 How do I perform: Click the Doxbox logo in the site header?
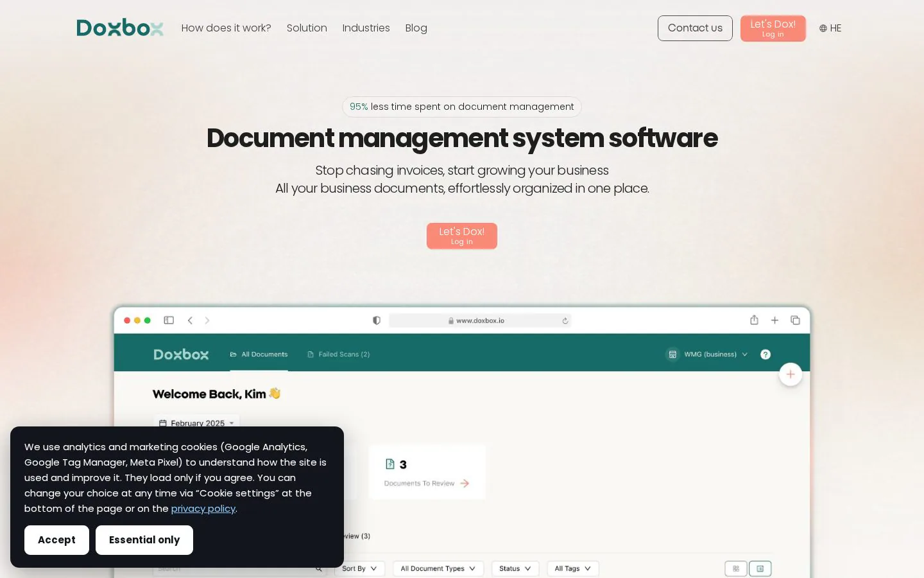(x=120, y=28)
